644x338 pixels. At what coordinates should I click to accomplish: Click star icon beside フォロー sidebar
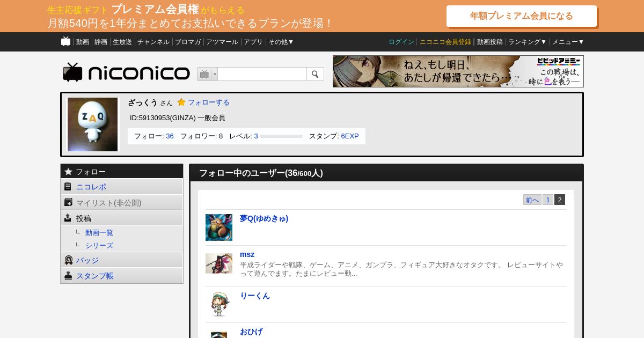click(68, 172)
